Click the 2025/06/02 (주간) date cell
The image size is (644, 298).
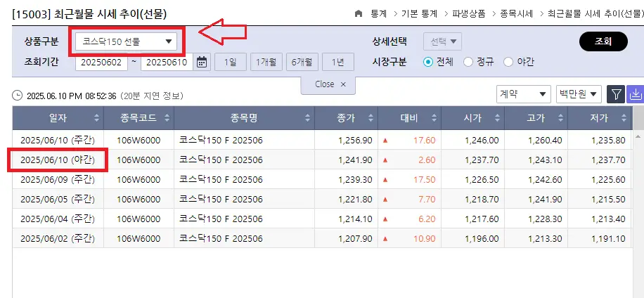(58, 238)
